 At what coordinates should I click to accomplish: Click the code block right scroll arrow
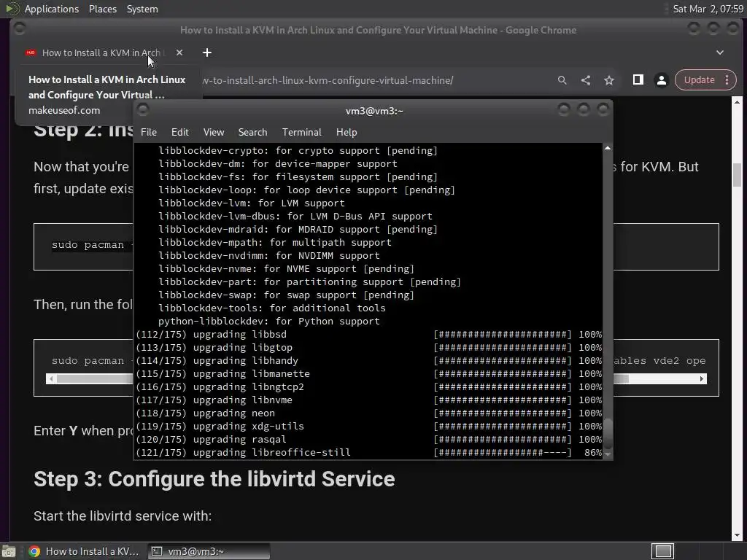[x=702, y=379]
